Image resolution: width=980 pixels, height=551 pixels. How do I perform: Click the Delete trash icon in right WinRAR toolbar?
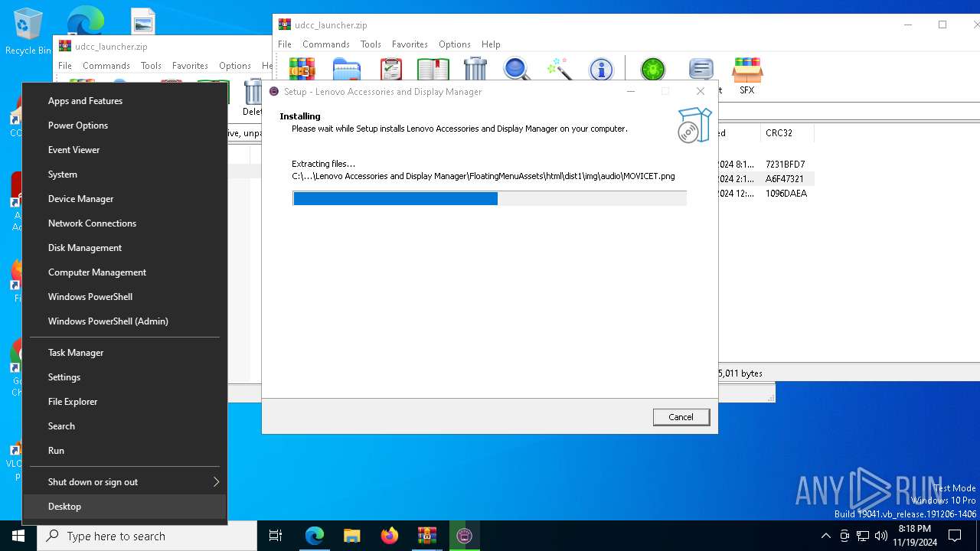475,69
